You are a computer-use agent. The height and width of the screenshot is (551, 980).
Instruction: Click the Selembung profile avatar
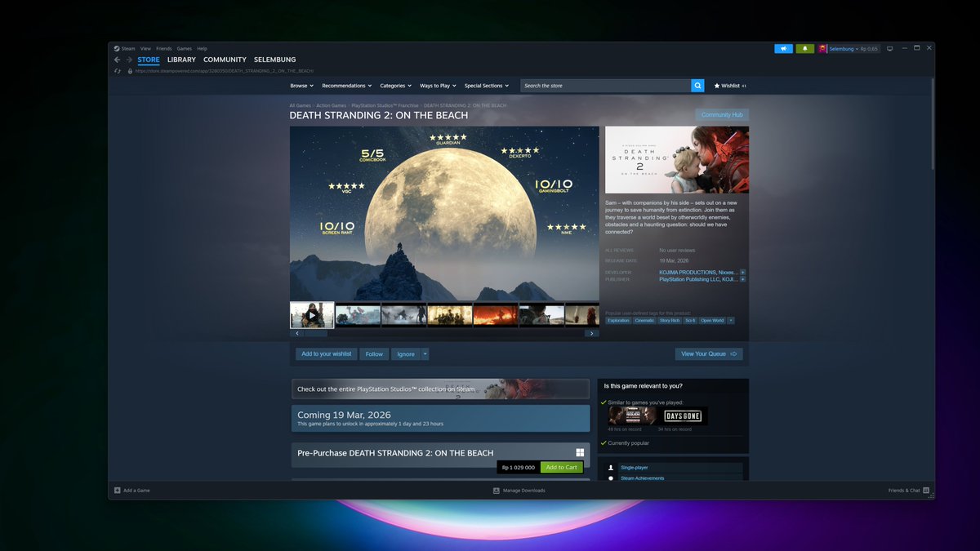pos(822,49)
